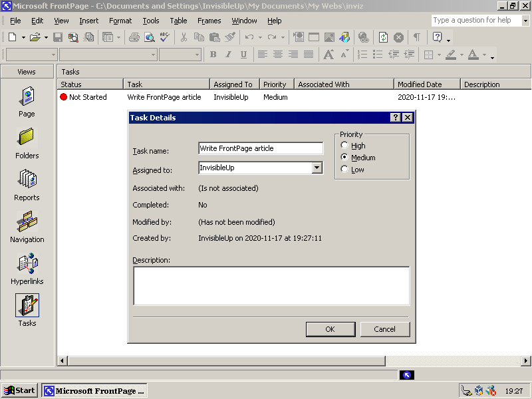The image size is (532, 399).
Task: Click the Task Details help question button
Action: tap(395, 118)
